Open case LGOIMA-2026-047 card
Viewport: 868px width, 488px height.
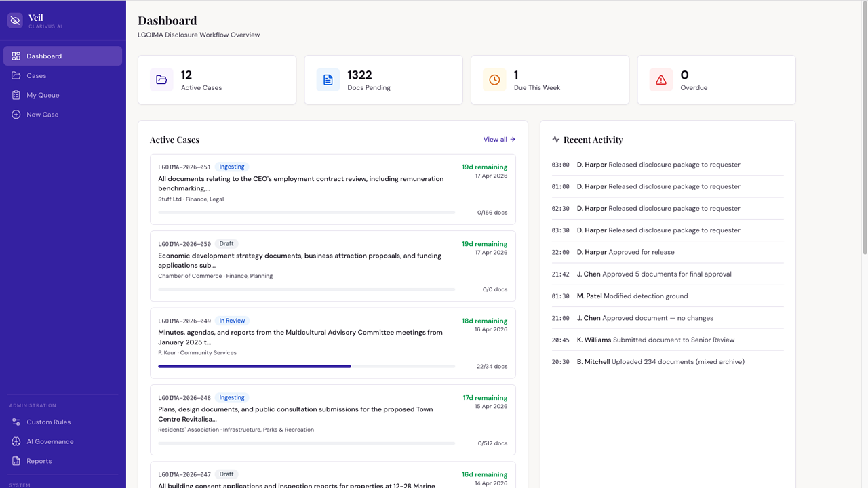(x=333, y=475)
